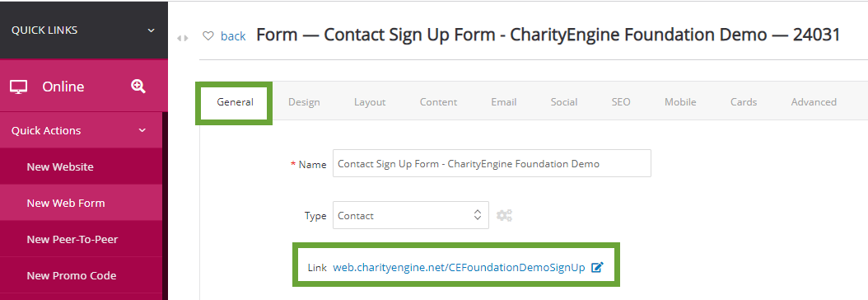Click the magnifier search icon beside Online
The height and width of the screenshot is (300, 868).
click(138, 86)
